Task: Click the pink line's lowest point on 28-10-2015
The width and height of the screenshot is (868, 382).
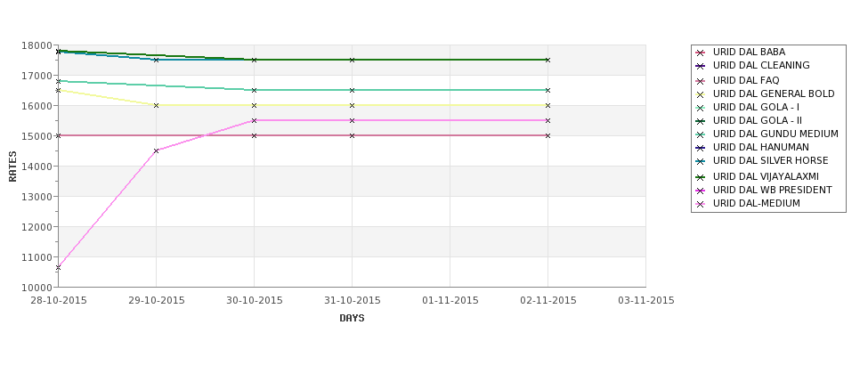Action: tap(58, 268)
